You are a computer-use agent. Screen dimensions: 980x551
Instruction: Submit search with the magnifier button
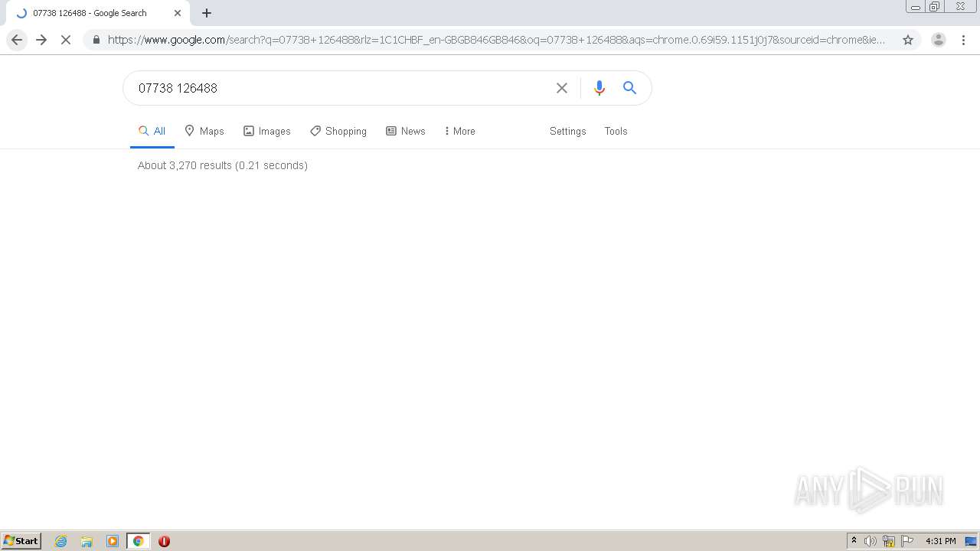coord(629,88)
